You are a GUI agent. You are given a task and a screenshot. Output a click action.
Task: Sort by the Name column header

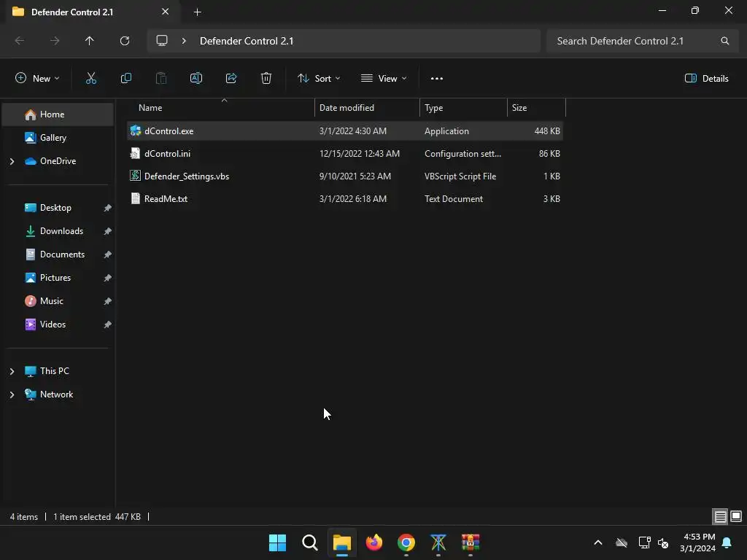tap(220, 108)
